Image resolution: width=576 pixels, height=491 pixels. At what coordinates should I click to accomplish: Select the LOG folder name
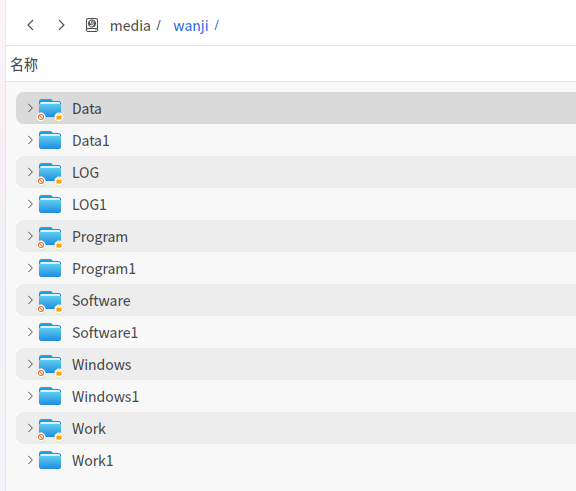click(86, 173)
